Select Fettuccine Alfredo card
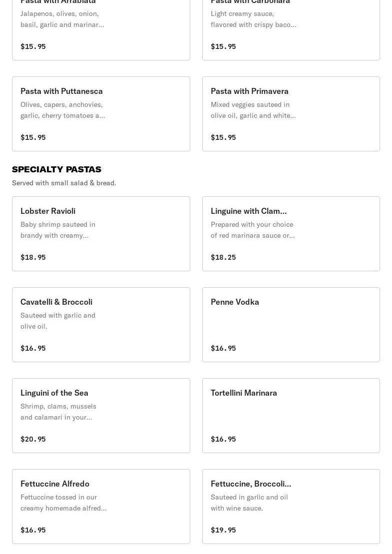This screenshot has height=554, width=392. click(x=101, y=506)
